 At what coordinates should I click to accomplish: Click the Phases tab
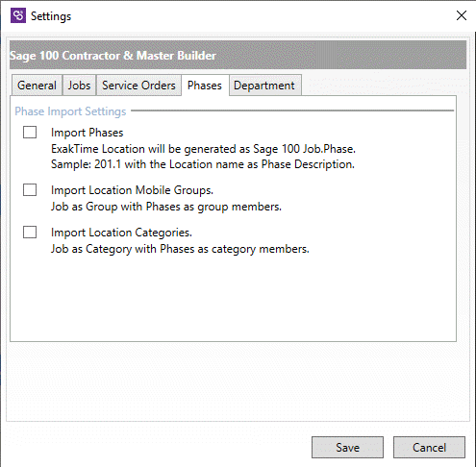coord(205,86)
